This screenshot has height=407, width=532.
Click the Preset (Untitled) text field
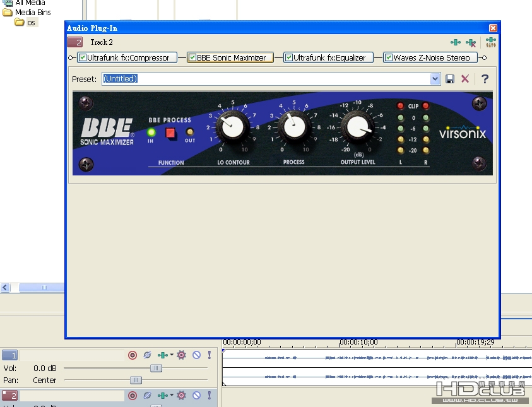point(266,79)
